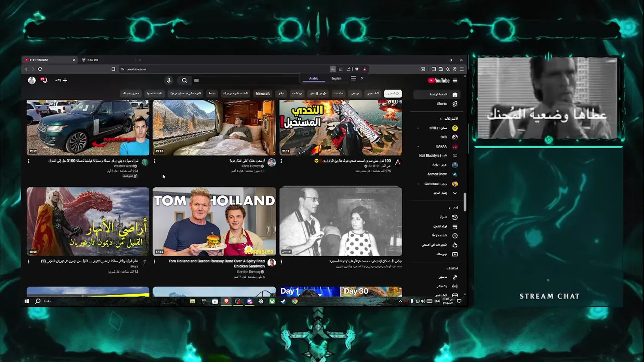Open options menu for the Tom Holland video
Image resolution: width=644 pixels, height=362 pixels.
pos(154,262)
